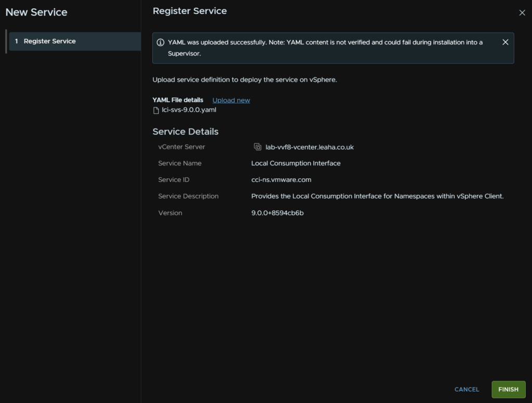Click the lab-vvf8-vcenter.leaha.co.uk hostname
The image size is (532, 403).
coord(310,147)
